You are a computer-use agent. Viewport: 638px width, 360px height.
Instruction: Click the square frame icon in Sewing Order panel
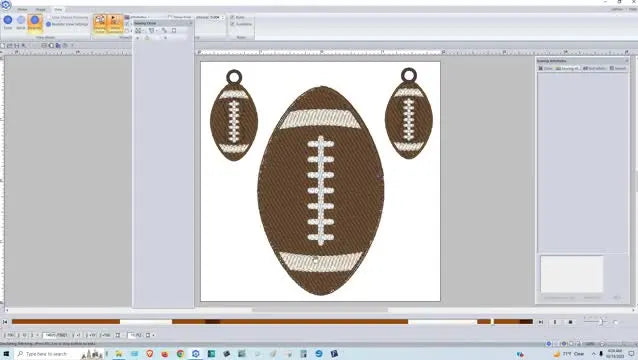174,31
